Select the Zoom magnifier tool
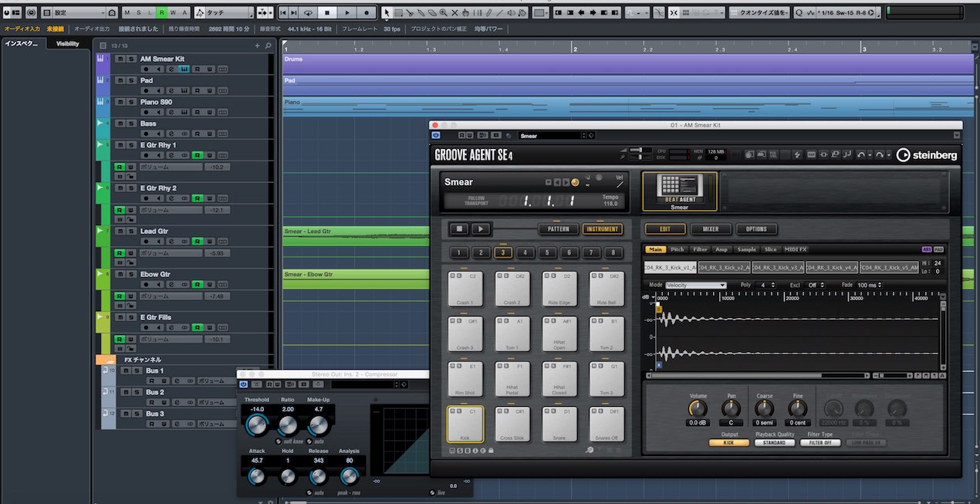The height and width of the screenshot is (504, 980). [443, 13]
